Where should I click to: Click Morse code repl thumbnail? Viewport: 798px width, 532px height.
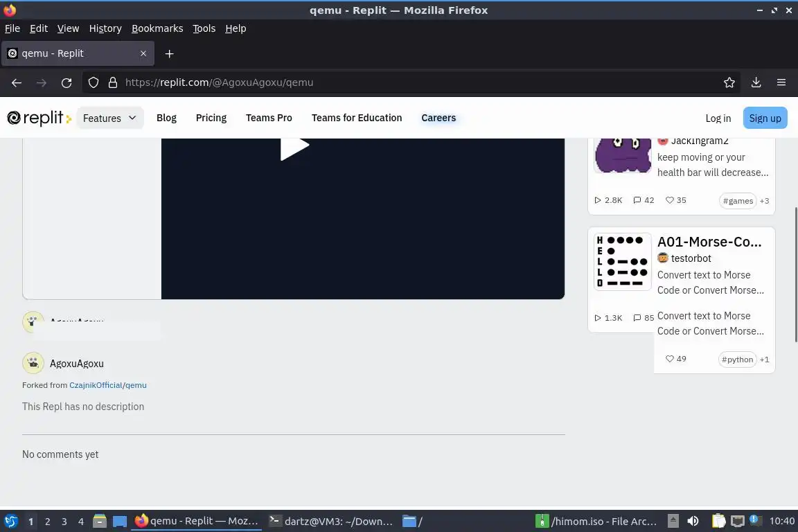tap(623, 262)
